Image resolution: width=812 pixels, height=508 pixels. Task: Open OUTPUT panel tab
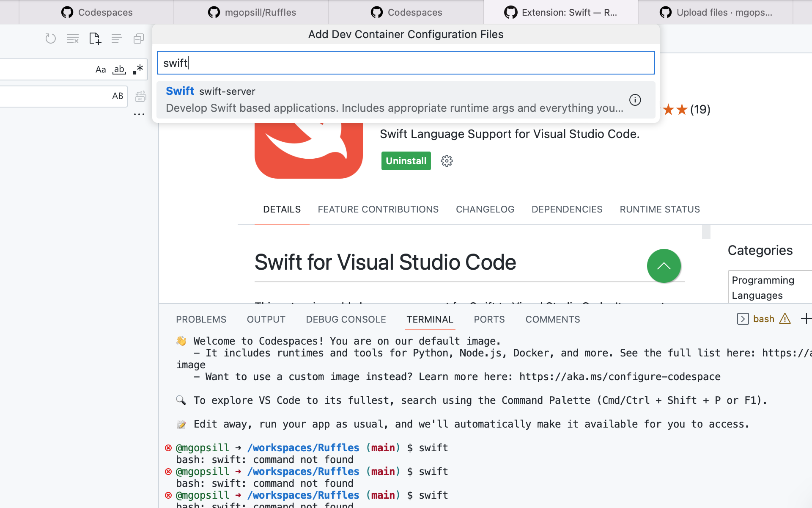click(x=266, y=319)
